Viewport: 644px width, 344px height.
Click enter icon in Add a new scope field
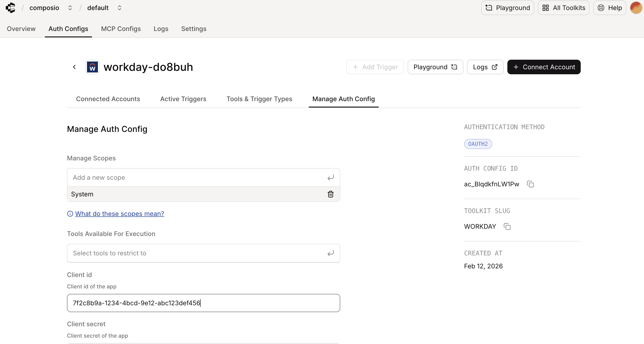[330, 178]
